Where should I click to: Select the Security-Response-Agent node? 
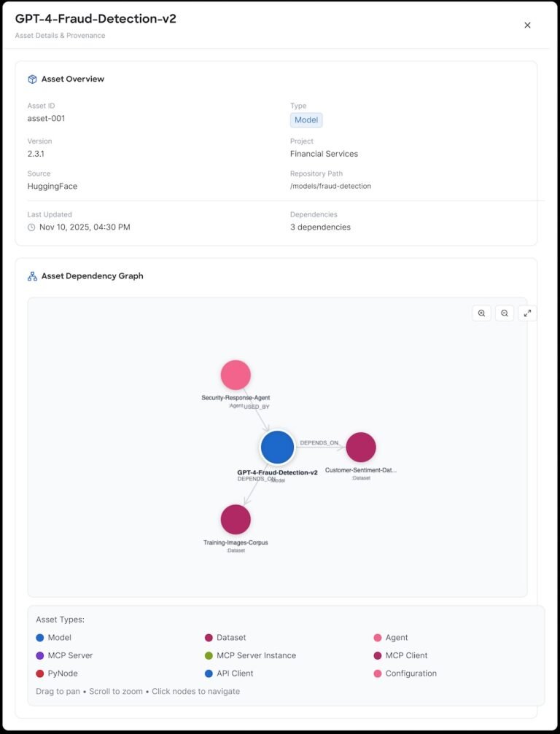point(236,375)
